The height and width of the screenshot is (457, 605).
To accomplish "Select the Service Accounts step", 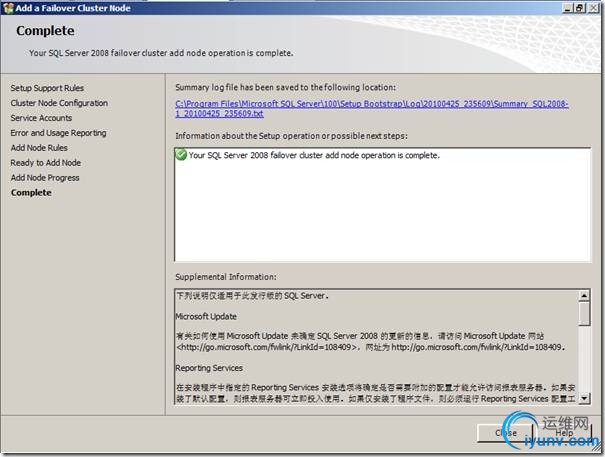I will 41,118.
